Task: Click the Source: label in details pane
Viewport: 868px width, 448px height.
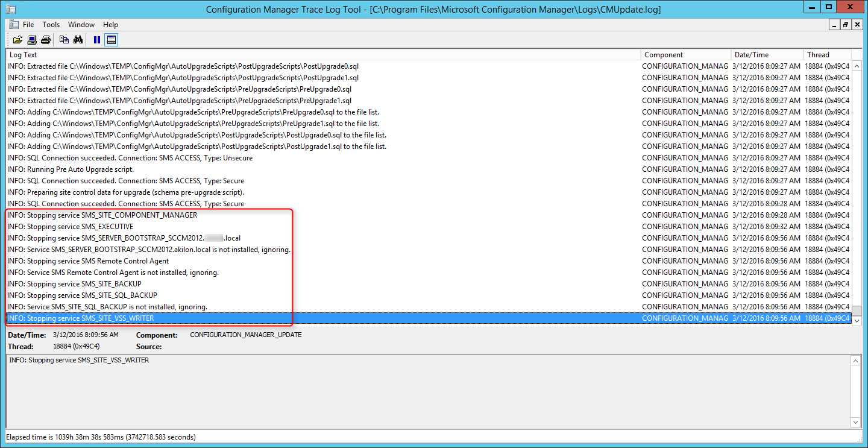Action: pos(149,347)
